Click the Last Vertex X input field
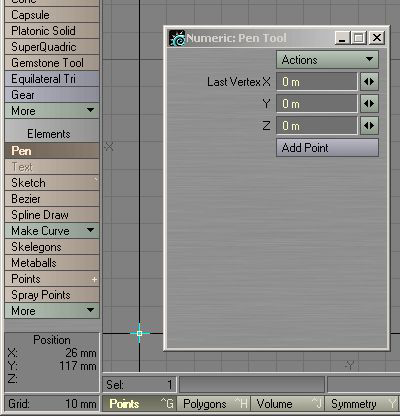Viewport: 400px width, 416px height. pos(317,82)
